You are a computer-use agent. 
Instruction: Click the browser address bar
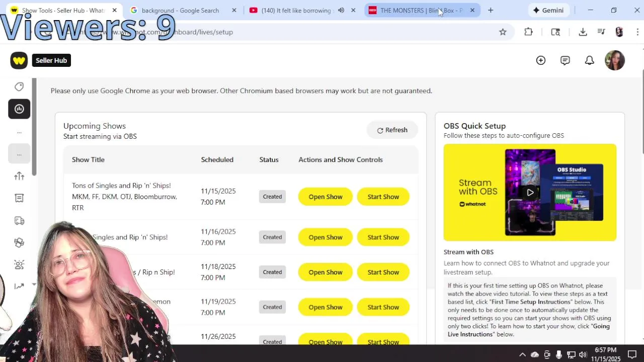[x=282, y=32]
